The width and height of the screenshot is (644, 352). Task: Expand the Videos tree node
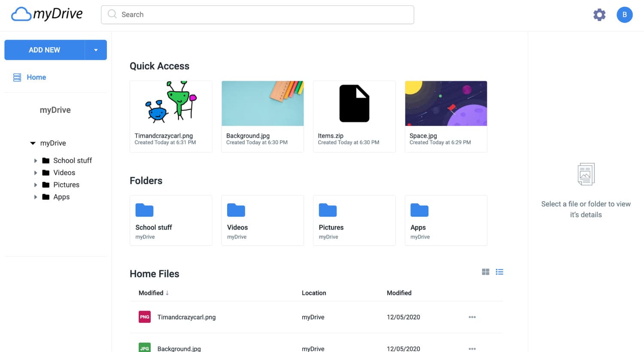point(36,172)
